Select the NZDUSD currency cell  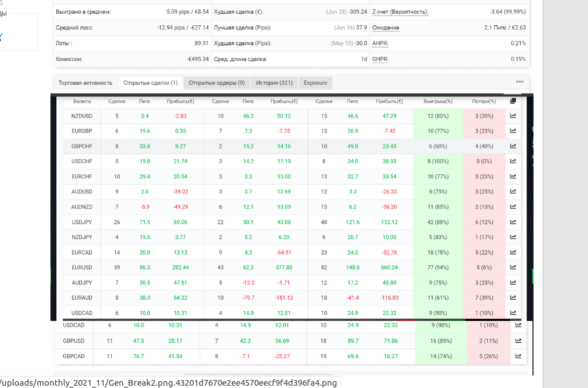(82, 116)
